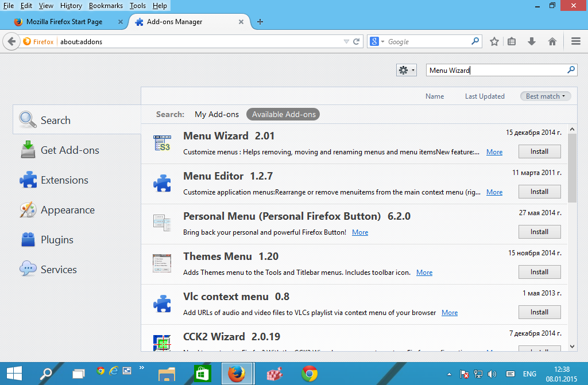Image resolution: width=588 pixels, height=385 pixels.
Task: Install Personal Menu 6.2.0
Action: pyautogui.click(x=539, y=232)
